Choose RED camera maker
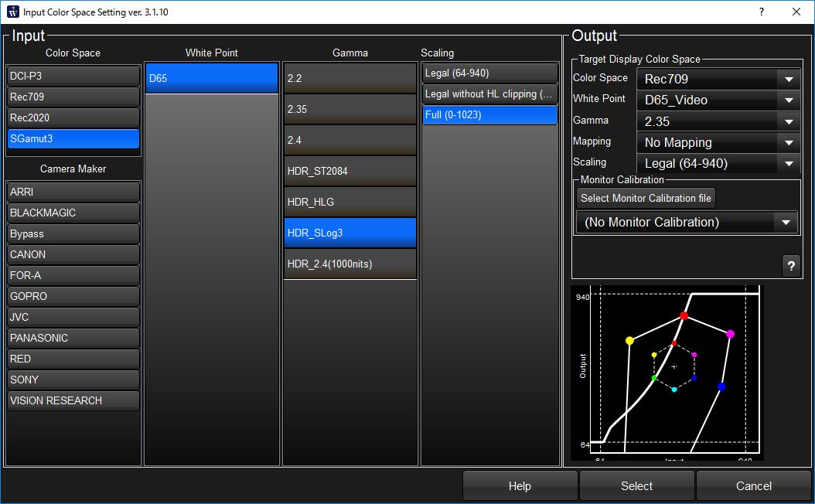The height and width of the screenshot is (504, 815). pyautogui.click(x=73, y=359)
